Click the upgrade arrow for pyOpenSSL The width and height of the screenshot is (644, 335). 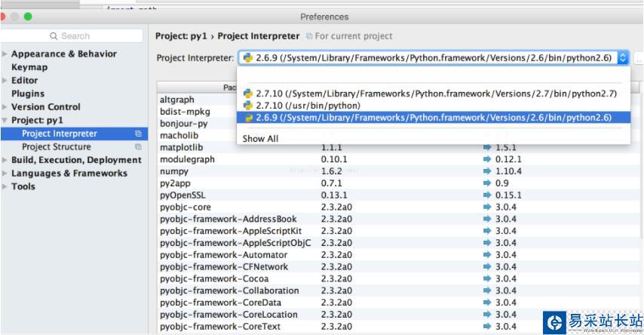pos(486,195)
